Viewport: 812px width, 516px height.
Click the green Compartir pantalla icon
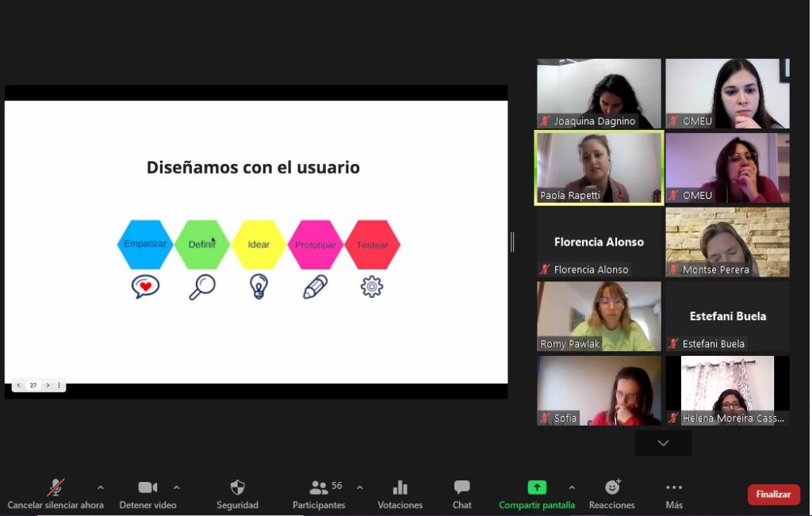[x=537, y=487]
